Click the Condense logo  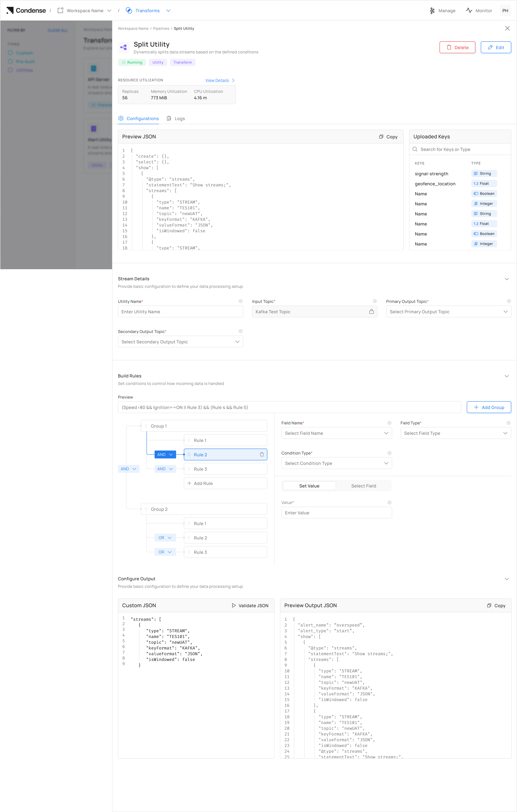click(x=26, y=10)
